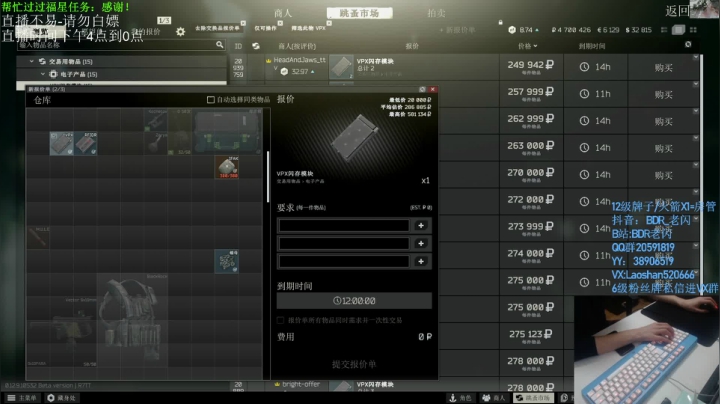This screenshot has width=720, height=404.
Task: Select the plate carrier rig in stash
Action: click(132, 320)
